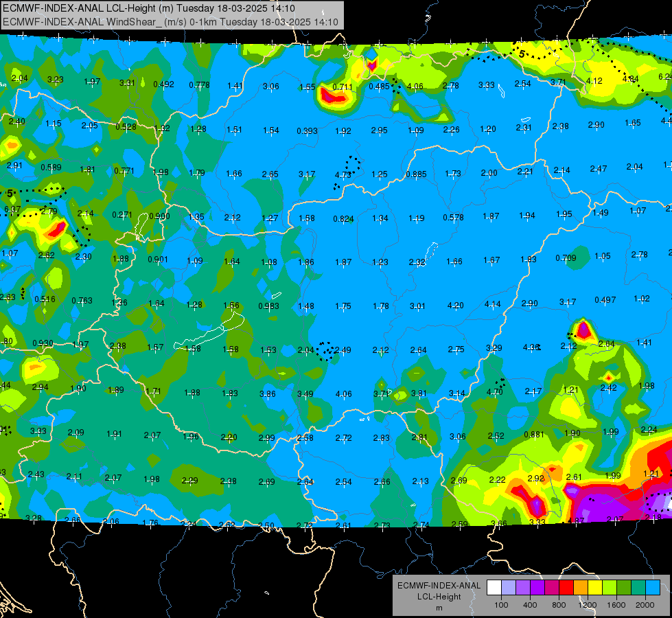Click the yellow legend swatch

click(x=595, y=588)
